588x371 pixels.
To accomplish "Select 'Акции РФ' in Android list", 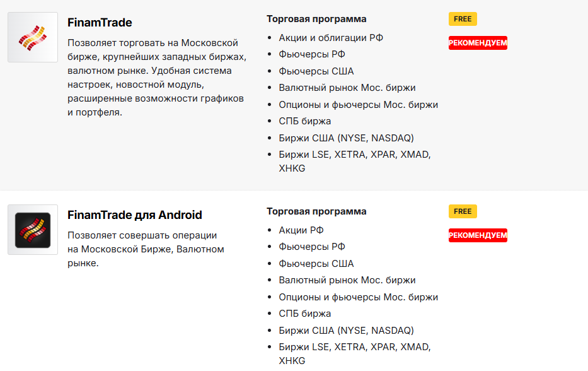I will pyautogui.click(x=301, y=230).
